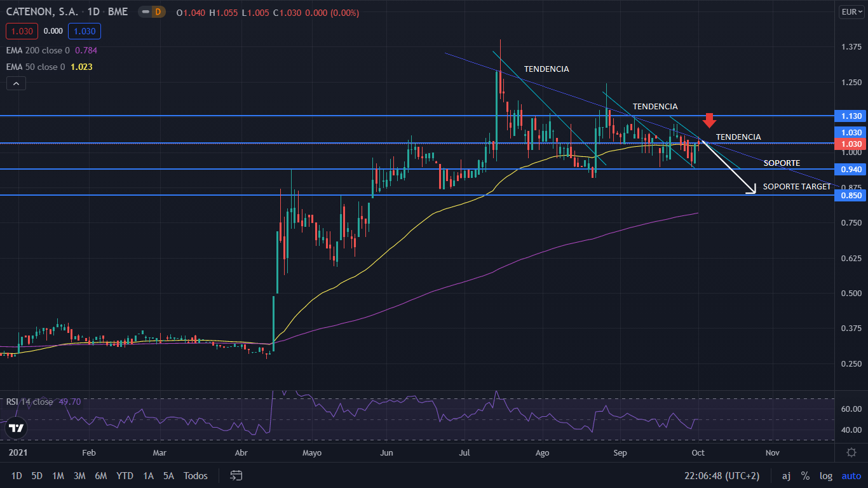Click the delayed data 'D' indicator

pyautogui.click(x=158, y=12)
